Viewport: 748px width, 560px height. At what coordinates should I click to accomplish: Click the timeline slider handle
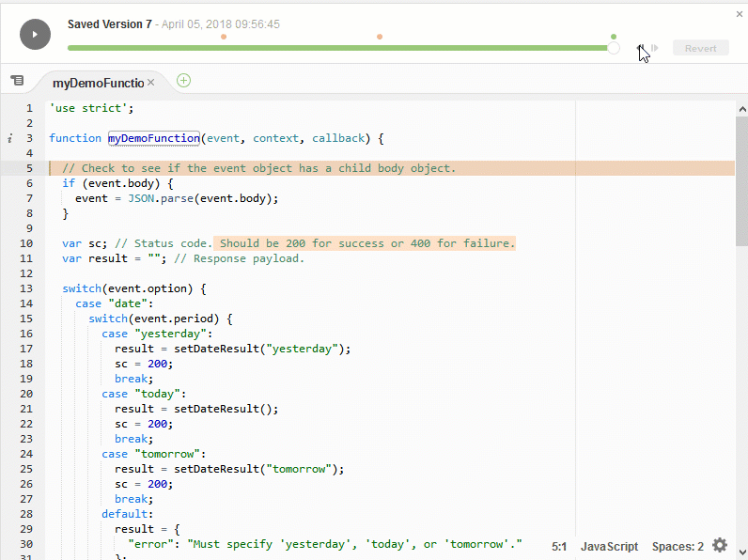[614, 48]
